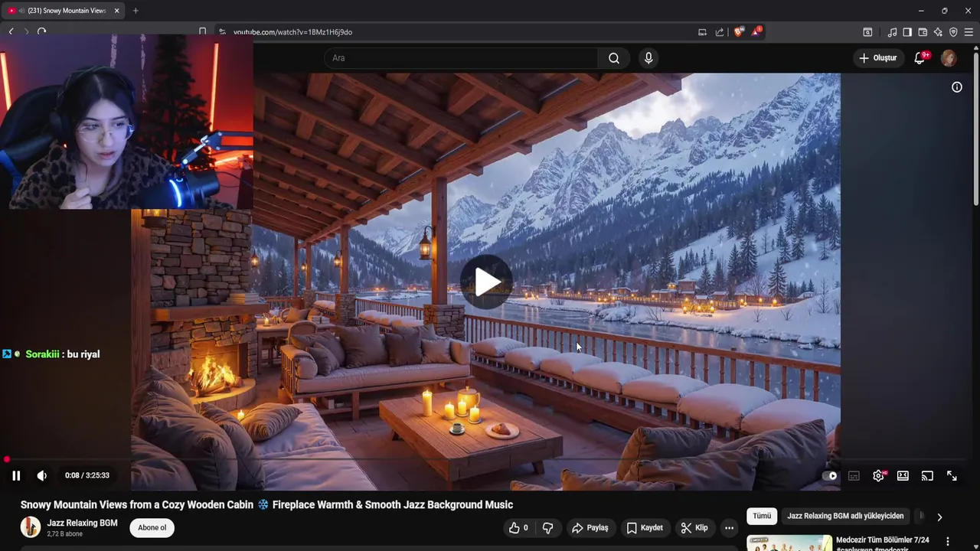Cast video to a TV device

click(927, 475)
